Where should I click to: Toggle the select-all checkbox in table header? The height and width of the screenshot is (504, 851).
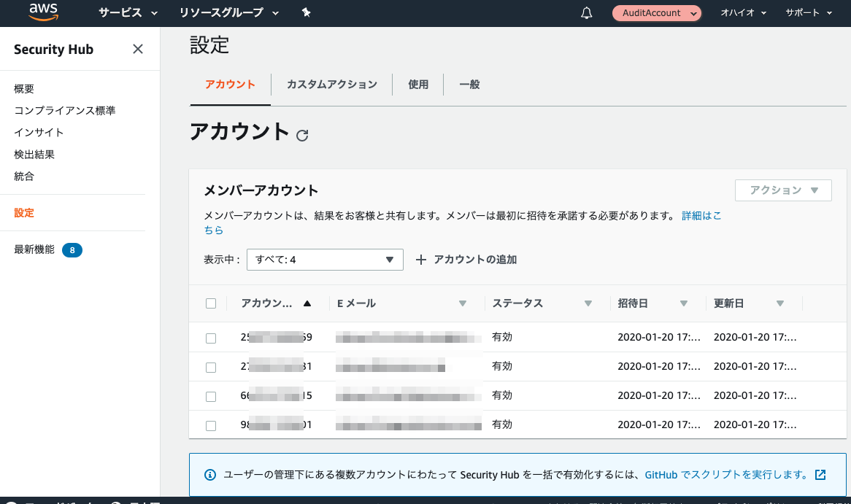tap(211, 304)
